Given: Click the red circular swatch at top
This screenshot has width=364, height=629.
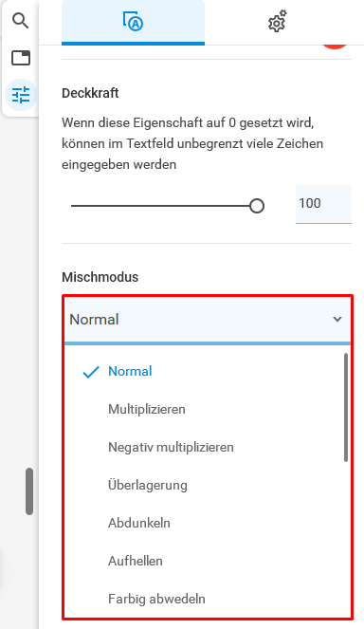Looking at the screenshot, I should click(335, 45).
